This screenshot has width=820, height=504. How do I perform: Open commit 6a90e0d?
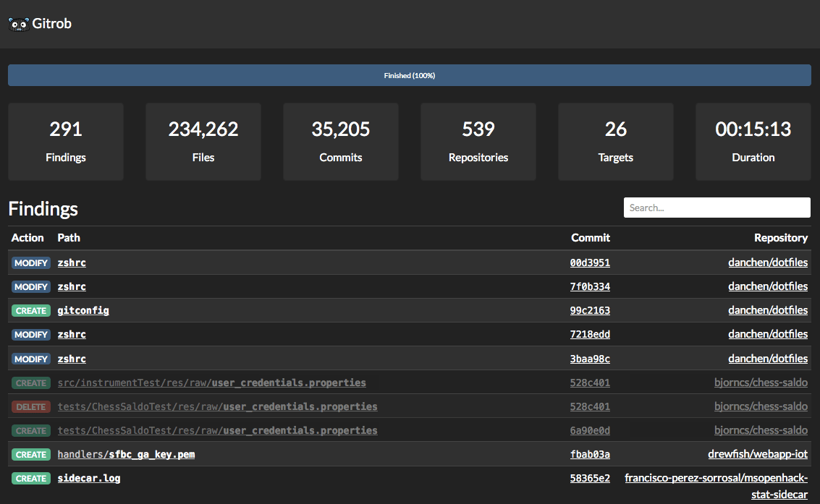pyautogui.click(x=590, y=430)
